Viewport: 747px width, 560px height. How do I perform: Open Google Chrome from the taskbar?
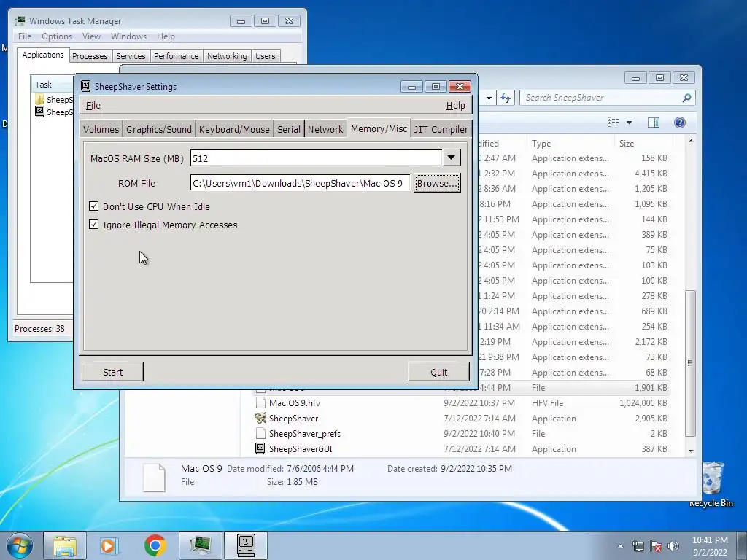click(155, 545)
